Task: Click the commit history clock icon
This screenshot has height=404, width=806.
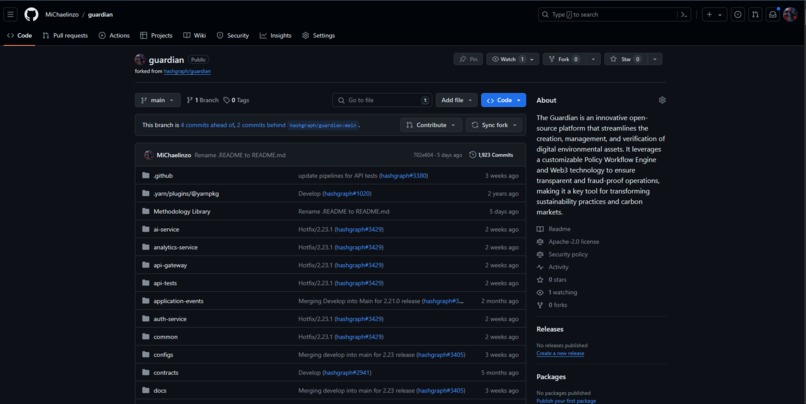Action: [472, 155]
